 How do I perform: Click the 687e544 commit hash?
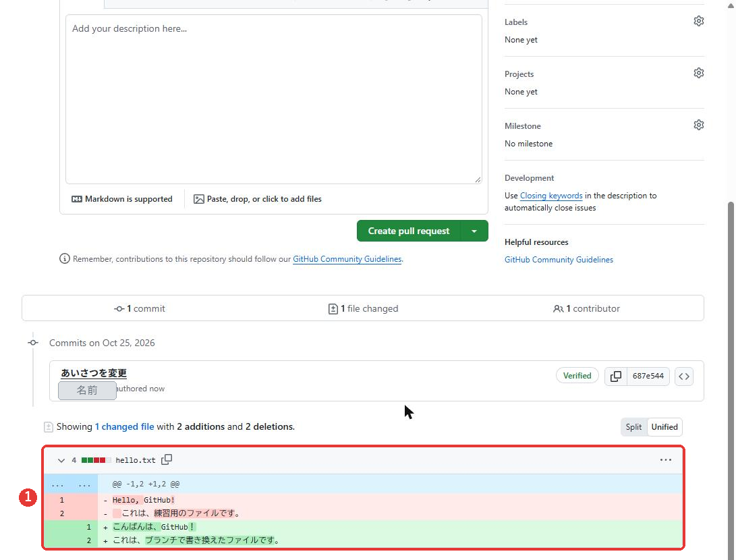(x=648, y=376)
